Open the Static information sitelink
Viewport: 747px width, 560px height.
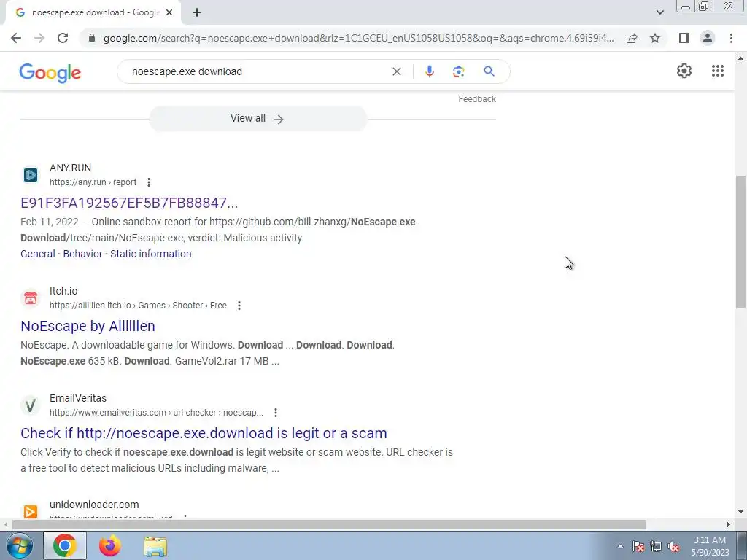150,254
